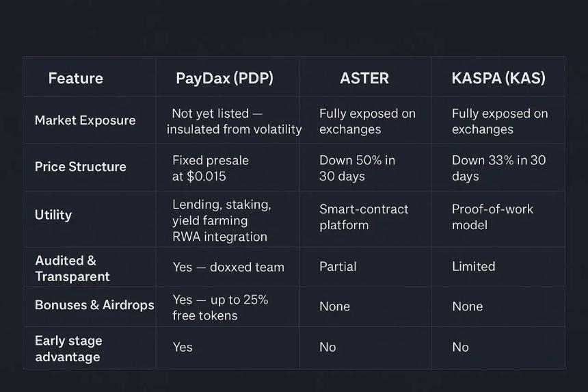Click the Feature column header
The width and height of the screenshot is (588, 392).
pos(75,78)
